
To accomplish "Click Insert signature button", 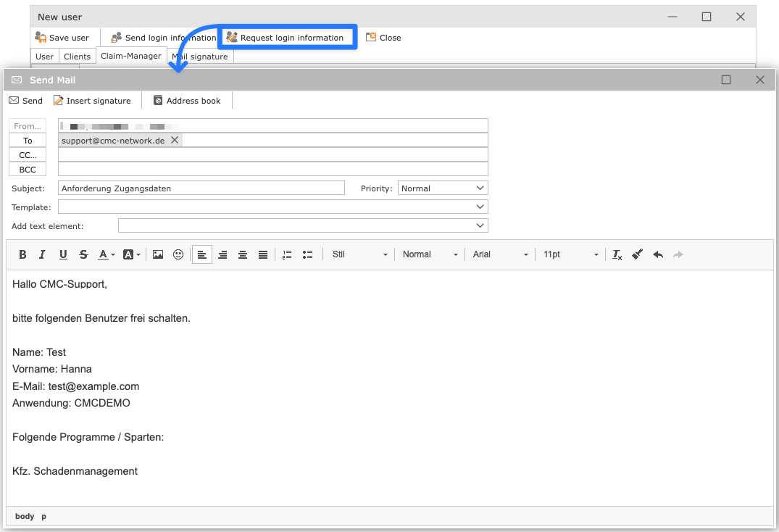I will pos(92,101).
